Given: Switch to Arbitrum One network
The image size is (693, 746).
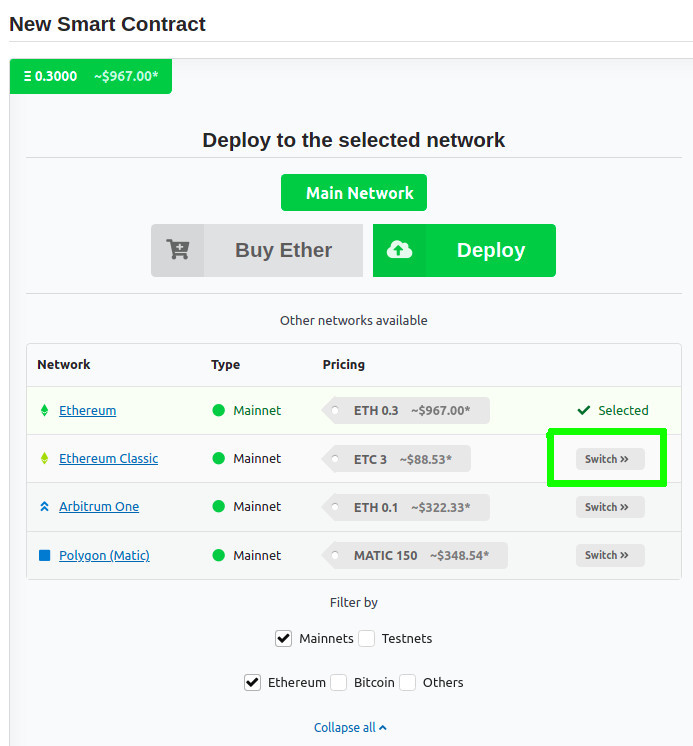Looking at the screenshot, I should pos(610,507).
